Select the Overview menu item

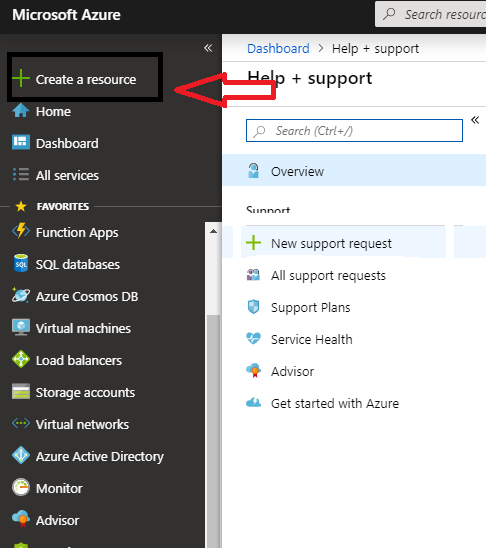[354, 171]
